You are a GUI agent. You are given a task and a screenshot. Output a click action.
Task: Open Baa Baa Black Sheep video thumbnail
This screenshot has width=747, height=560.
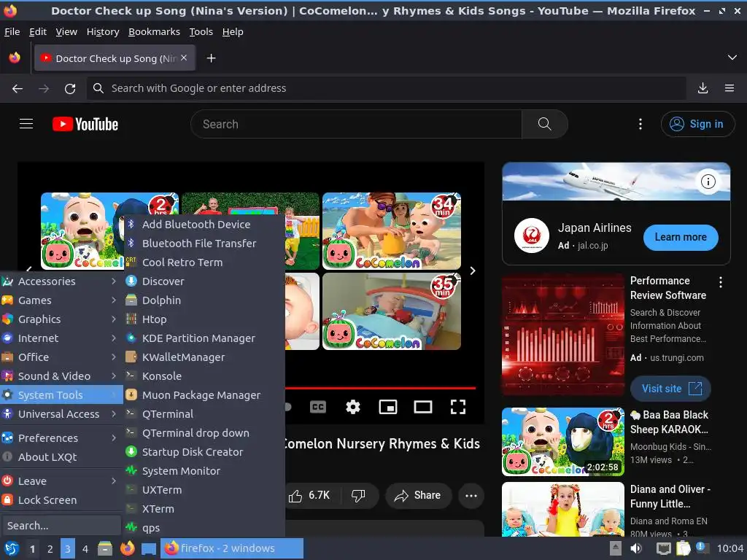(563, 441)
